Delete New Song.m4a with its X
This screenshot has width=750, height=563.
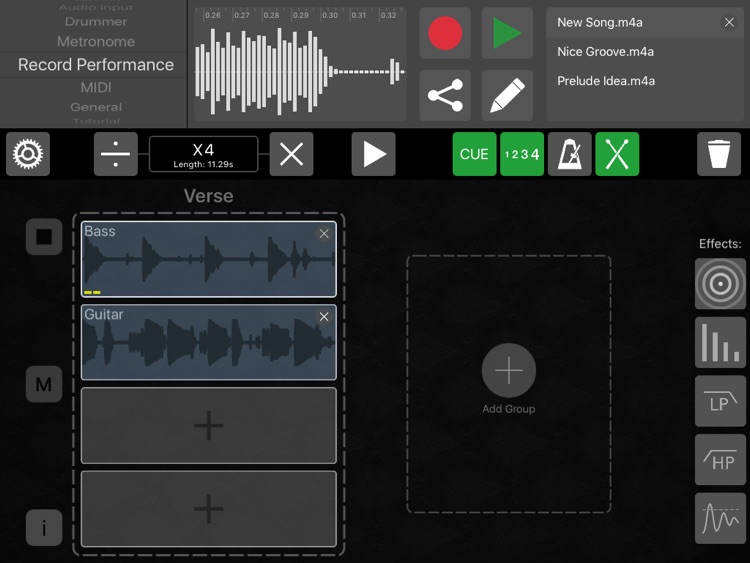[x=729, y=22]
